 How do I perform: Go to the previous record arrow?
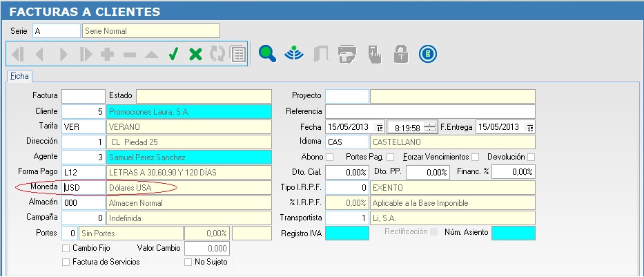39,55
